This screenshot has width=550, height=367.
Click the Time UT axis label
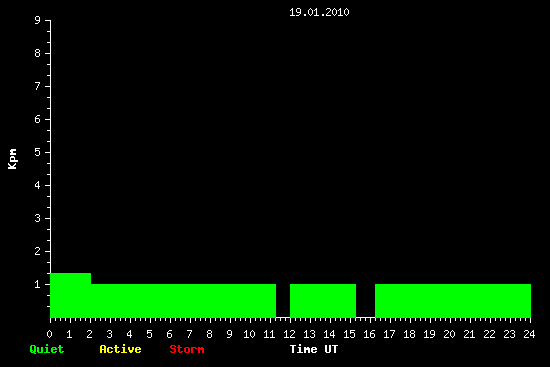pos(314,349)
